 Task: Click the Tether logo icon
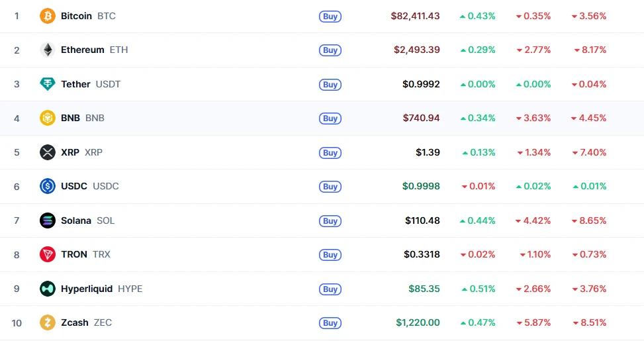pos(47,84)
